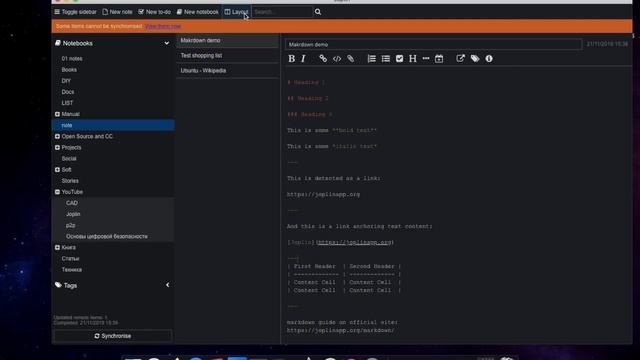Select the 'Test shopping list' note
Screen dimensions: 640x360
tap(228, 56)
